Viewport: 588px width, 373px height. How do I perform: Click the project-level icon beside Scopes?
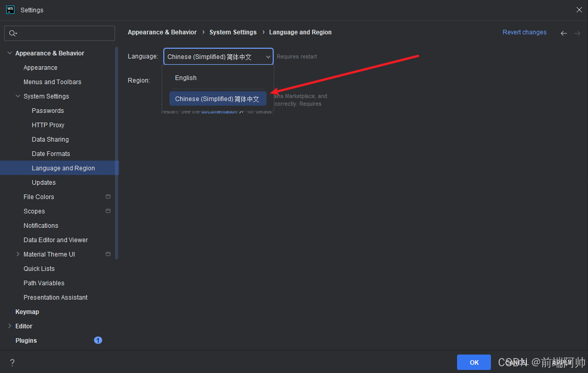108,211
